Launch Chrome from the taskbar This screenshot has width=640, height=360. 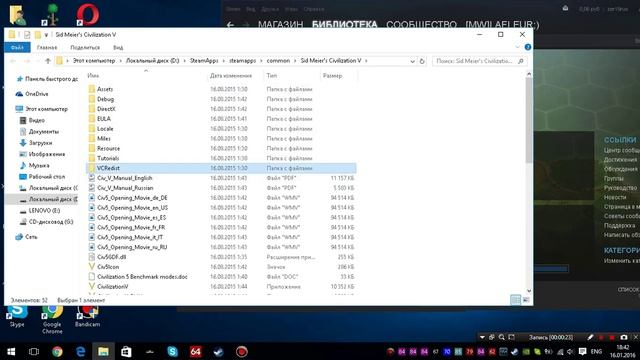57,351
